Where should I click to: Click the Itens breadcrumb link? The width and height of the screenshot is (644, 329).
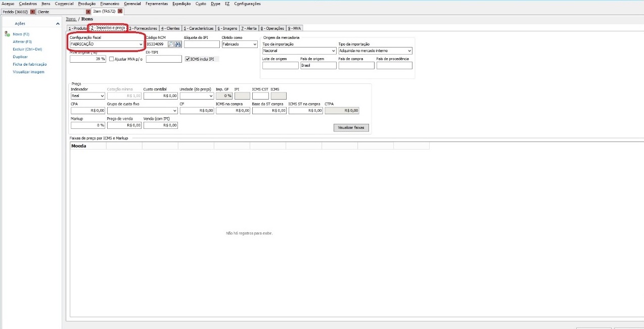[71, 19]
